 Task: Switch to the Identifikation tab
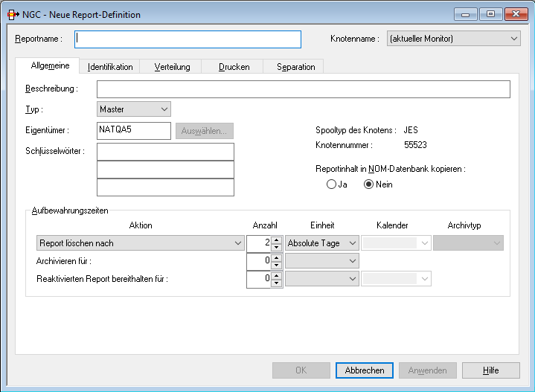(110, 67)
